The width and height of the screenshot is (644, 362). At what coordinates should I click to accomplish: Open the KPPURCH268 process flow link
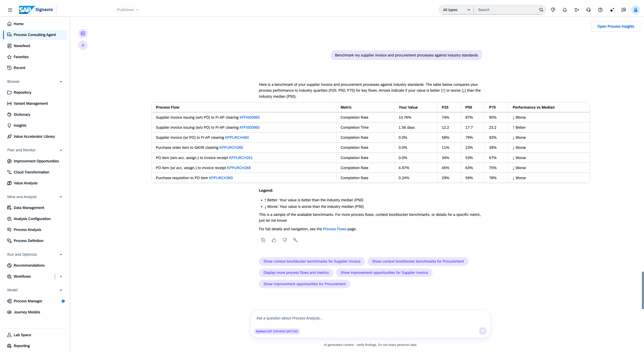(x=238, y=168)
